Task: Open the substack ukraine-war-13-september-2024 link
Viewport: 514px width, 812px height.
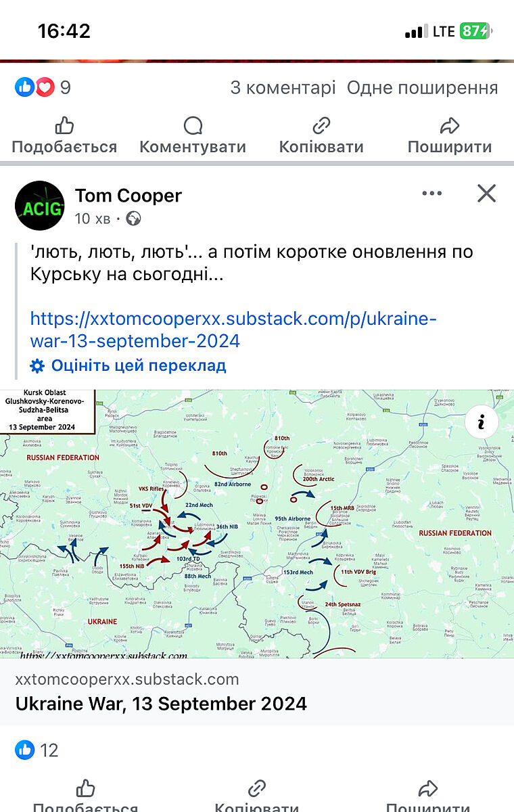Action: click(233, 330)
